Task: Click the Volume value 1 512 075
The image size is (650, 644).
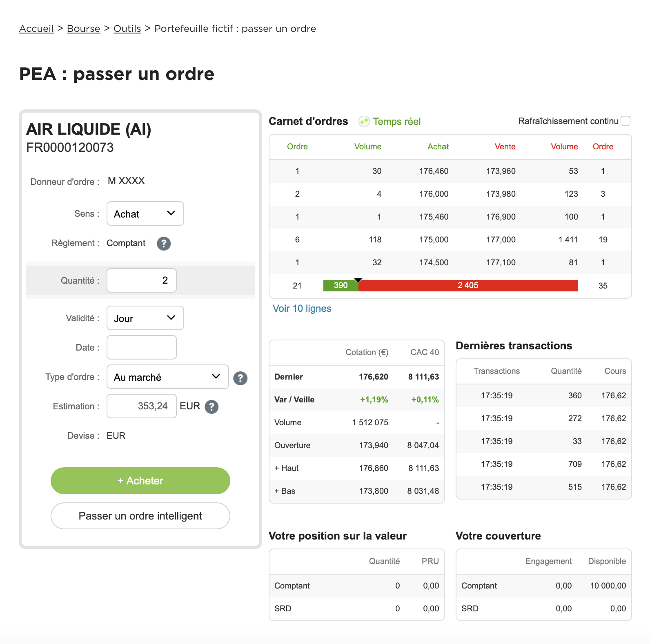Action: [370, 422]
